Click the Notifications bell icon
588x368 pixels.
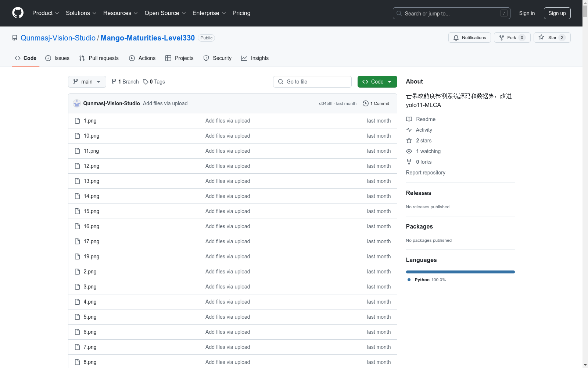[x=456, y=38]
